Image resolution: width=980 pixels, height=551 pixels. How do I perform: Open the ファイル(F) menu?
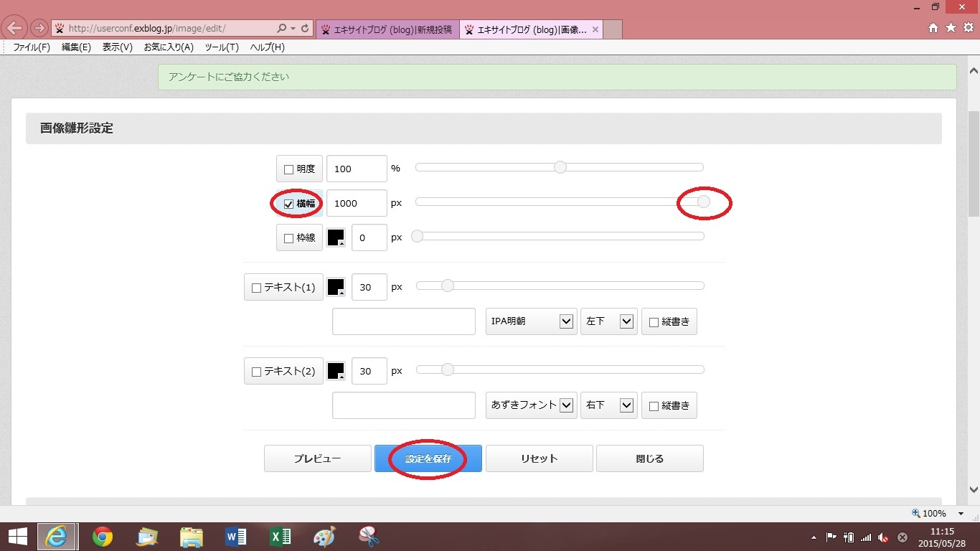(32, 47)
